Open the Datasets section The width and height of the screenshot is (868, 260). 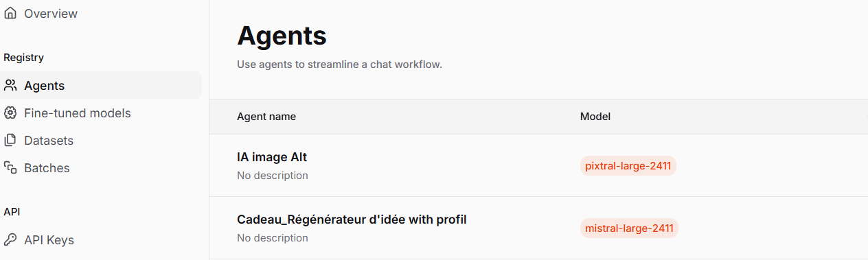point(101,141)
